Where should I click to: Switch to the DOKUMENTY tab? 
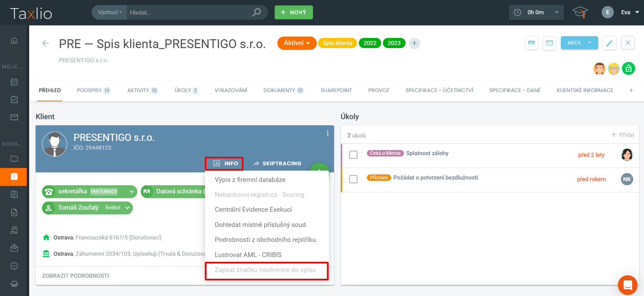click(x=284, y=90)
